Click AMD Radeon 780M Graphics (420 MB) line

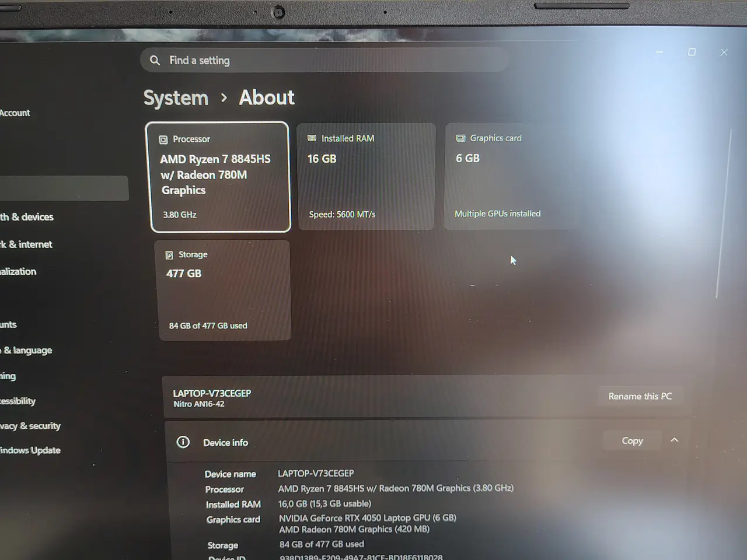[354, 530]
